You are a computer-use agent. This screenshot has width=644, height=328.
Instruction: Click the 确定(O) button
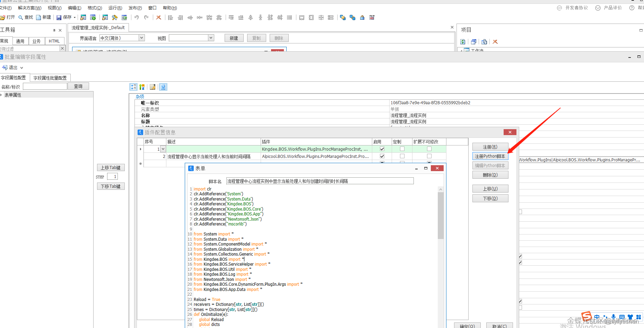pyautogui.click(x=467, y=326)
